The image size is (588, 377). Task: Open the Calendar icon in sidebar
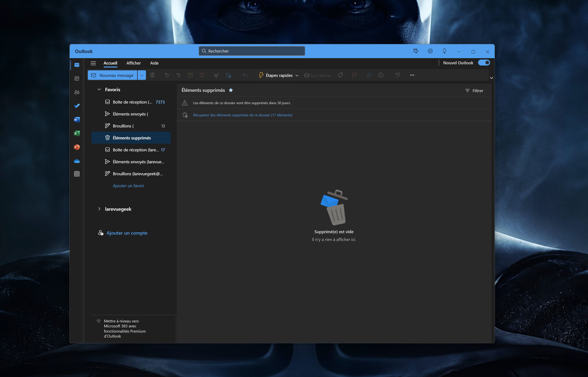pos(77,79)
